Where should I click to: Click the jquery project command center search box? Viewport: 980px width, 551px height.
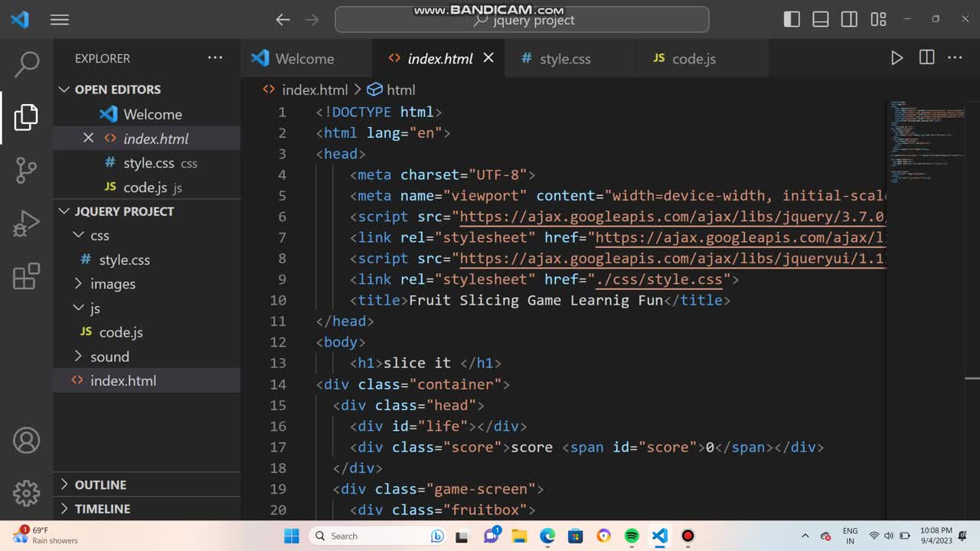[x=522, y=20]
